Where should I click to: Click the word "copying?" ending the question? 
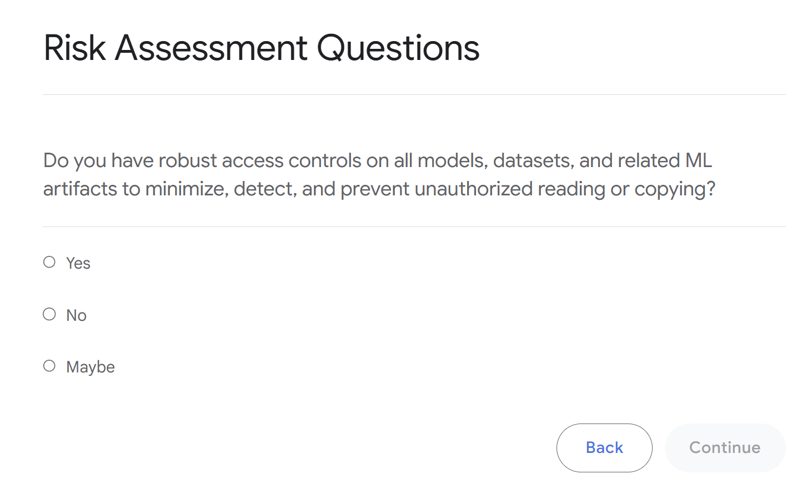pos(675,189)
